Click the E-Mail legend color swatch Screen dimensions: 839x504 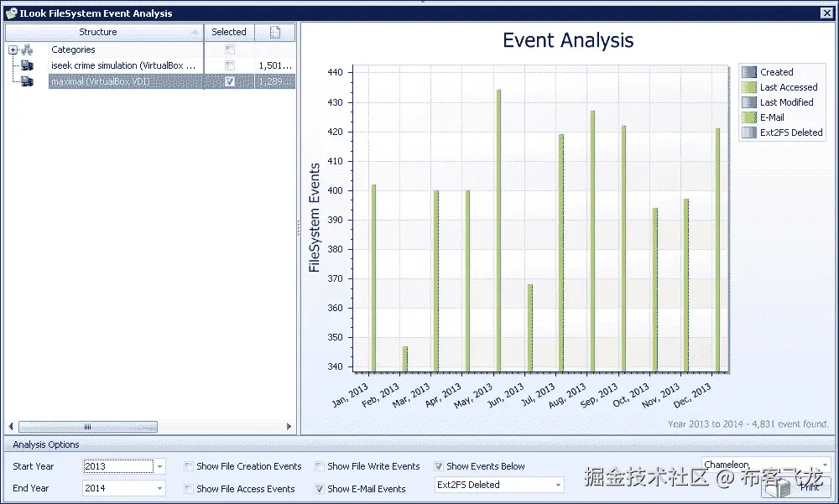749,117
